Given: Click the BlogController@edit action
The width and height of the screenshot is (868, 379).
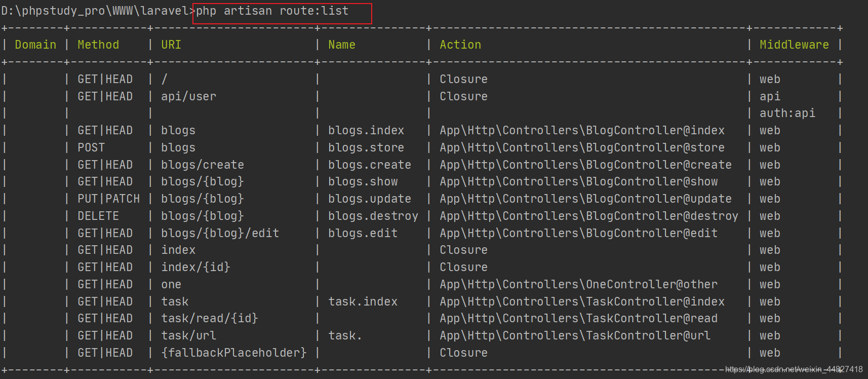Looking at the screenshot, I should pyautogui.click(x=578, y=233).
